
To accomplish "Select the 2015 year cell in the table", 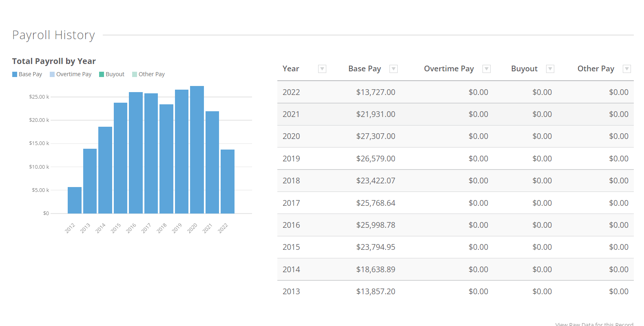I will point(291,247).
